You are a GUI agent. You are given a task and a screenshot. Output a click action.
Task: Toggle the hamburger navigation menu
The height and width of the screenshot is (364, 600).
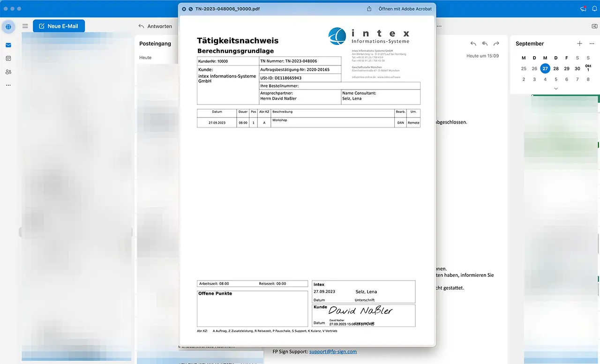[x=25, y=26]
